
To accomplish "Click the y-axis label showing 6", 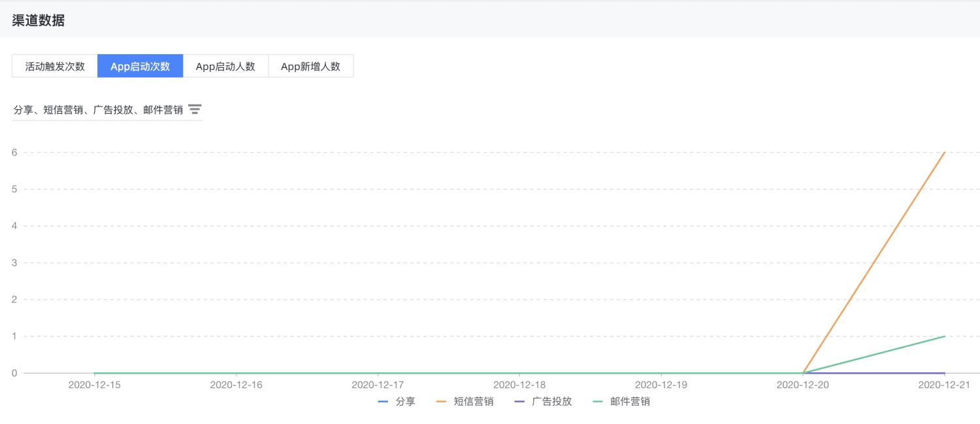I will click(15, 154).
